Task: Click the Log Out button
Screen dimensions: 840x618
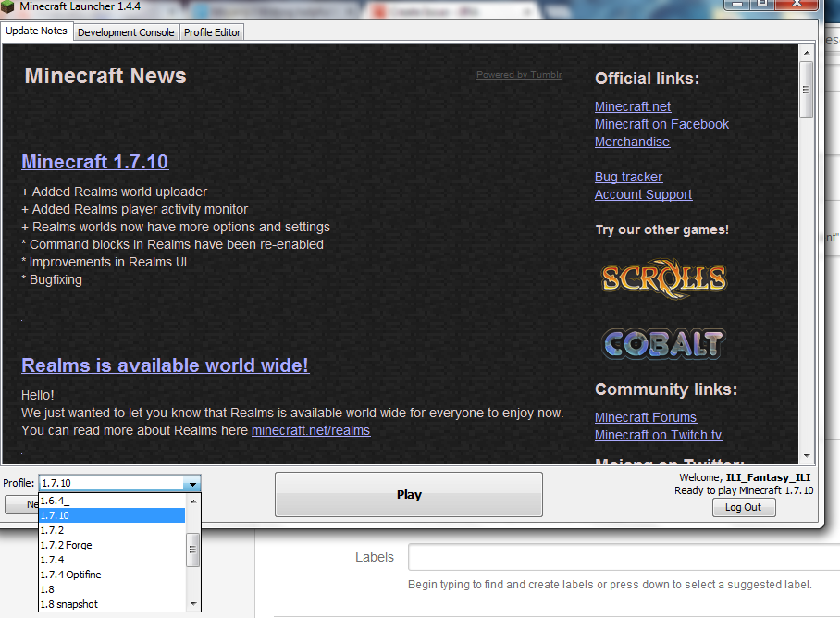Action: (x=743, y=507)
